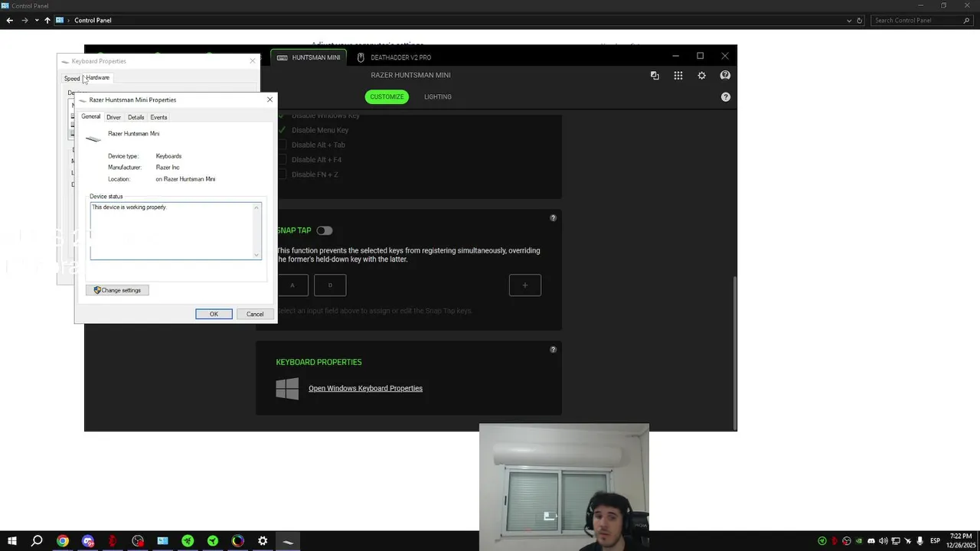Open Google Chrome from taskbar
Image resolution: width=980 pixels, height=551 pixels.
(63, 541)
